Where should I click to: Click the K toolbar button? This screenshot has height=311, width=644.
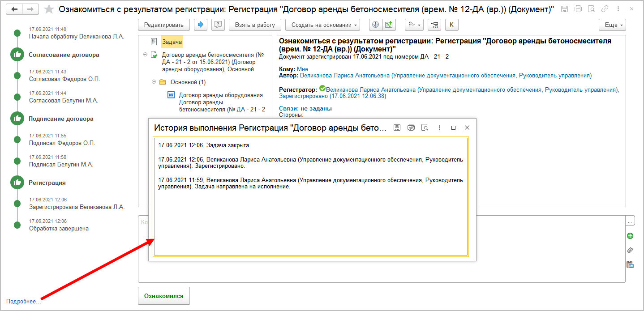(x=451, y=25)
